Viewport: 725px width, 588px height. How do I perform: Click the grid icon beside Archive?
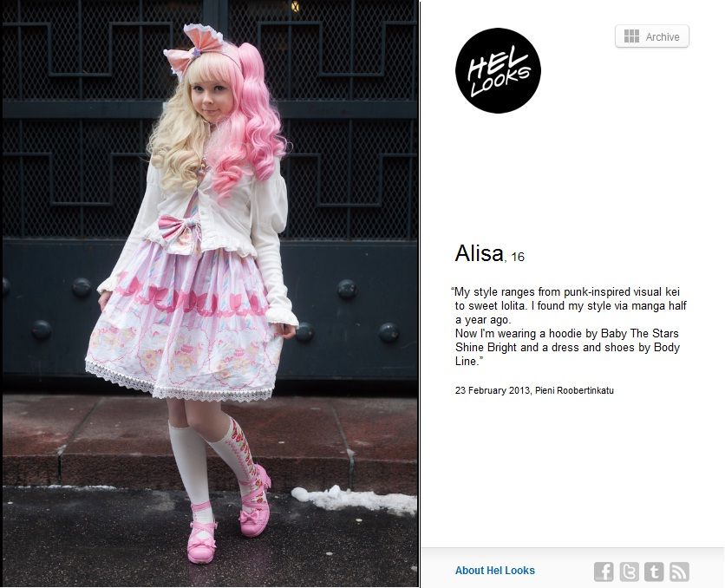click(631, 36)
